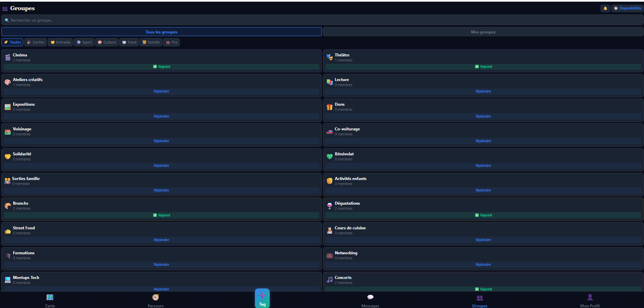Viewport: 644px width, 308px height.
Task: Select Tous les groupes tab
Action: coord(162,32)
